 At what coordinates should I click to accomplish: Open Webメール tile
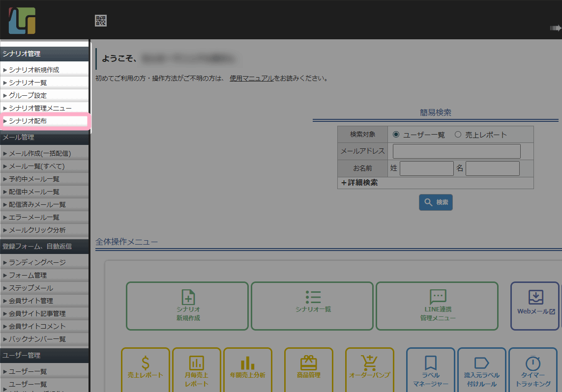point(535,306)
